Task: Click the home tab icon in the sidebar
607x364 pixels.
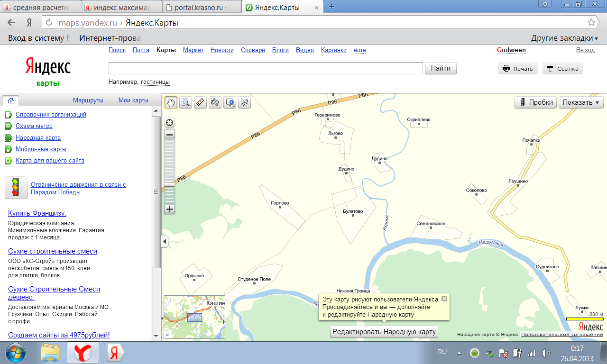Action: pyautogui.click(x=10, y=100)
